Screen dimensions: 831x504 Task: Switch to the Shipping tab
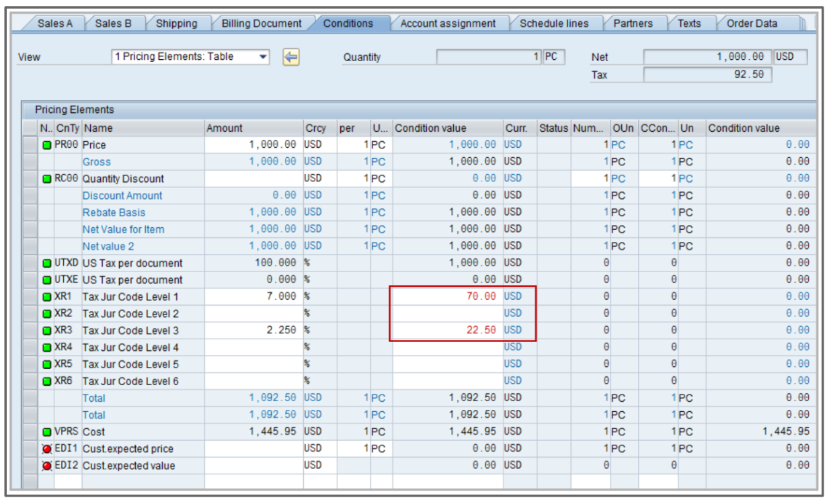click(x=176, y=24)
